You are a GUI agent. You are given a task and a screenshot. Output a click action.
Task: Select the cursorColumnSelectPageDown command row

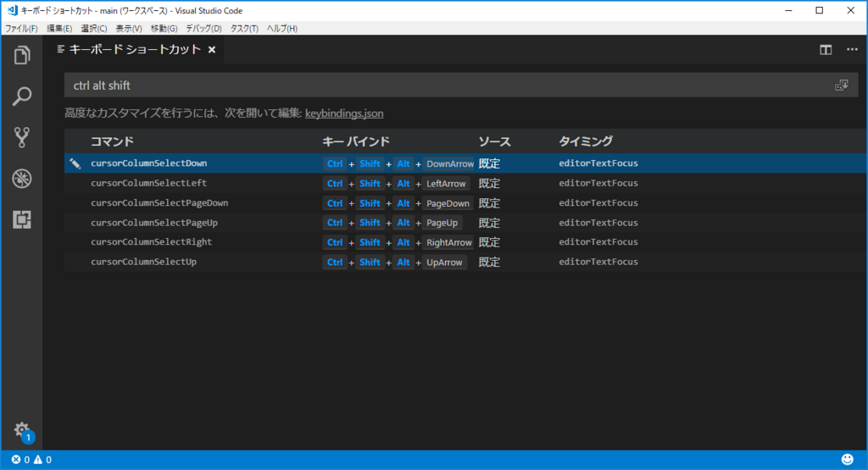click(x=465, y=203)
